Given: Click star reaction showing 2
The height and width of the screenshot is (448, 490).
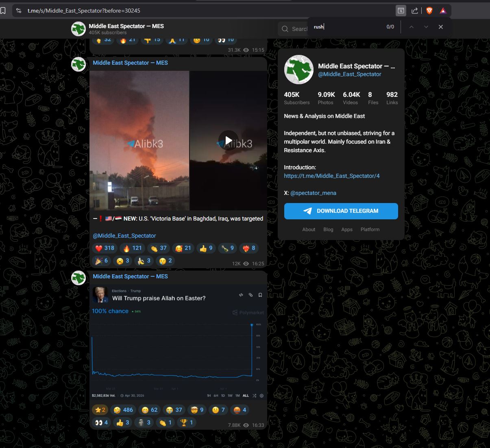Looking at the screenshot, I should tap(100, 410).
